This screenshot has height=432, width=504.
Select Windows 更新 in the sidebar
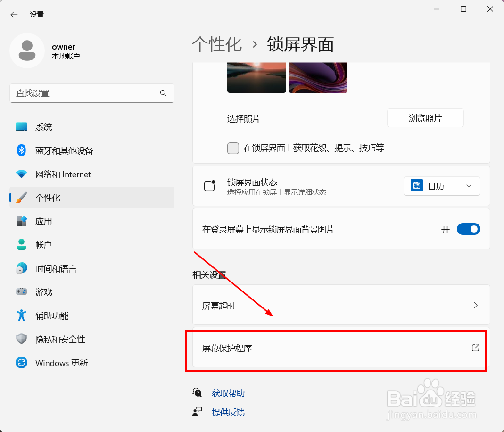(61, 362)
